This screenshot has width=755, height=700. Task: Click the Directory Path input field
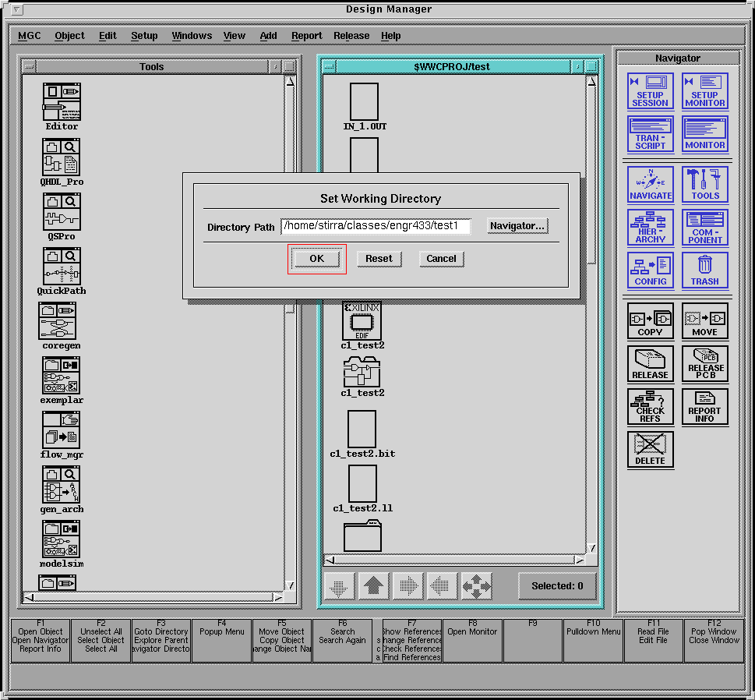coord(376,227)
